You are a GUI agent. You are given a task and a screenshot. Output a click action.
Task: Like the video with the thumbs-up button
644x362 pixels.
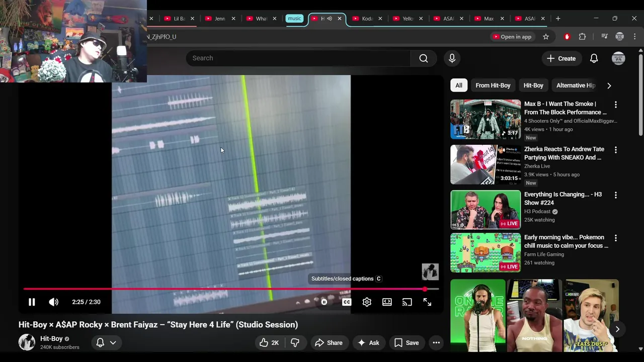click(269, 343)
